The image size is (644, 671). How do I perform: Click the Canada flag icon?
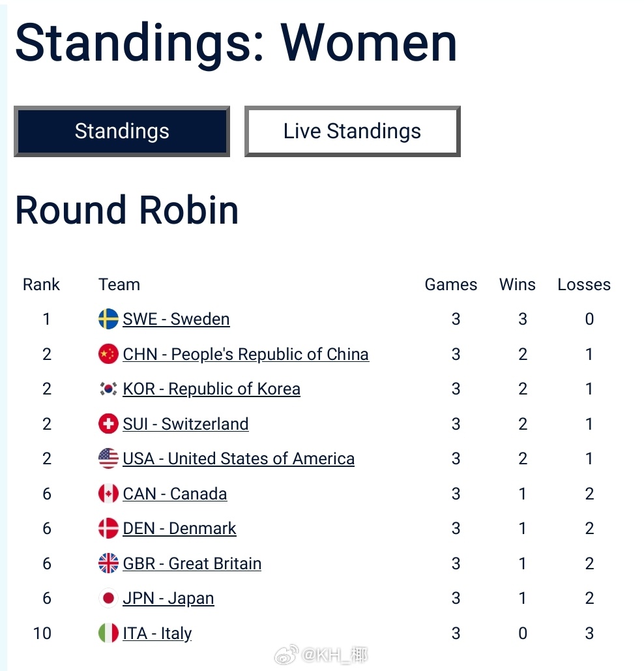coord(108,494)
